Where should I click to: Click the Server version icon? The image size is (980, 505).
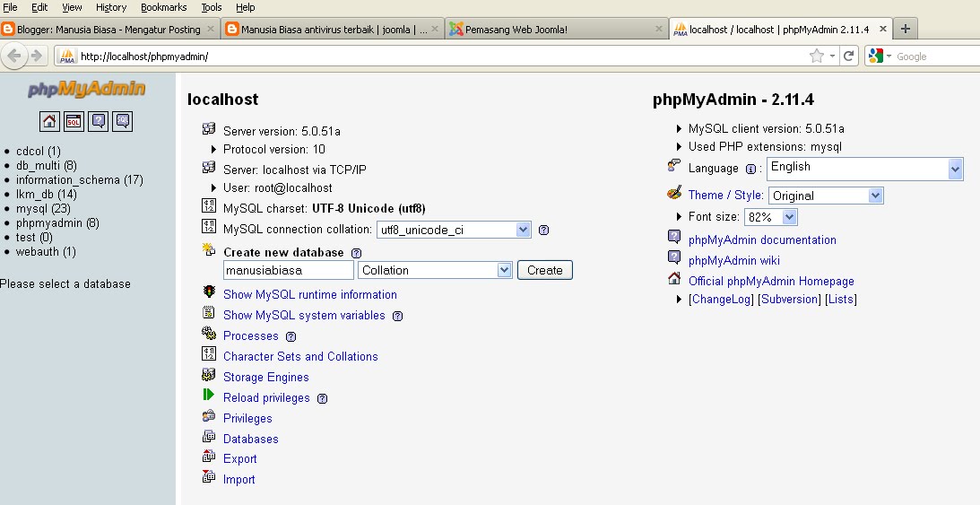point(209,129)
